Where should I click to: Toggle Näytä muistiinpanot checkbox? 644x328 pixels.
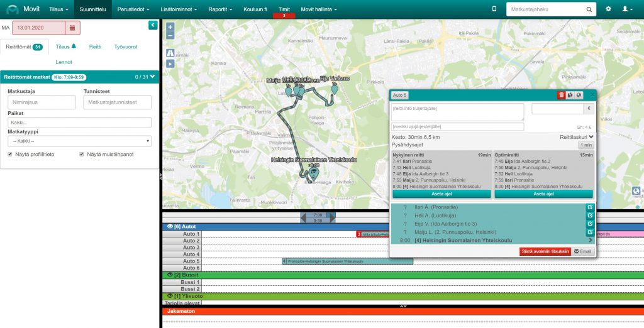(82, 154)
